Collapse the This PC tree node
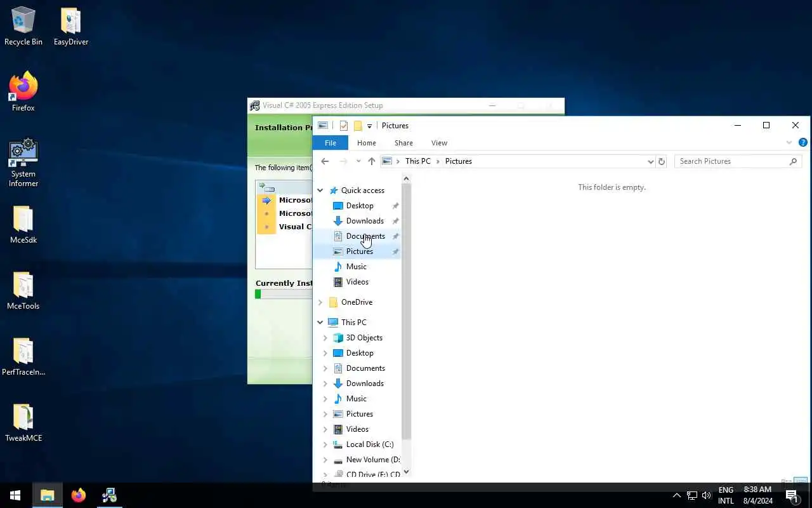This screenshot has width=812, height=508. click(x=320, y=323)
